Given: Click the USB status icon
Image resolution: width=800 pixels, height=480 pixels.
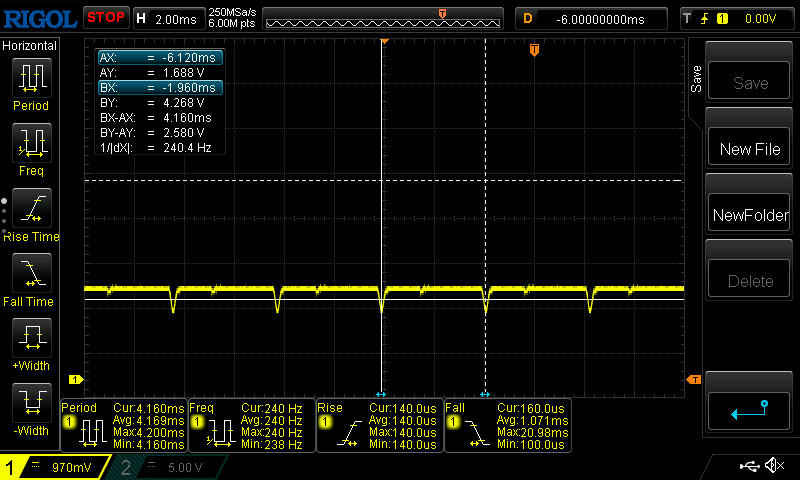Looking at the screenshot, I should point(750,466).
